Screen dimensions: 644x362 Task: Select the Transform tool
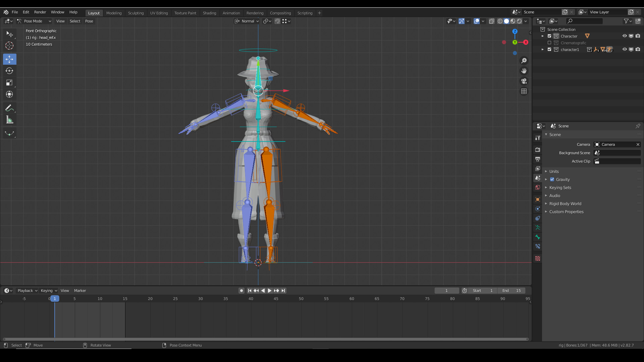pyautogui.click(x=9, y=94)
